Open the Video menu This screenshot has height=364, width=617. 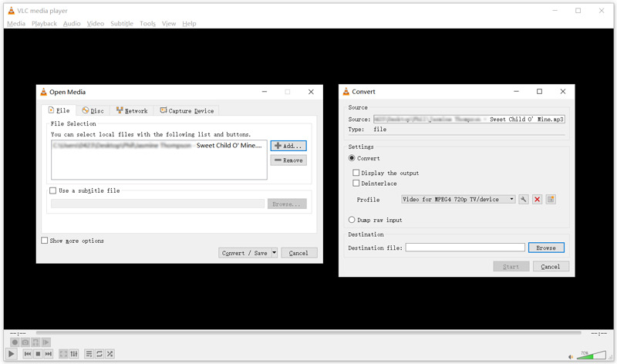point(96,24)
